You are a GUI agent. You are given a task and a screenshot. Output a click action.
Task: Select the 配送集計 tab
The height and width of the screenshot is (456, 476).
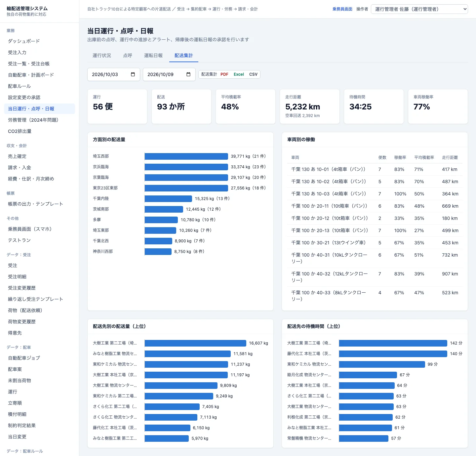coord(184,56)
